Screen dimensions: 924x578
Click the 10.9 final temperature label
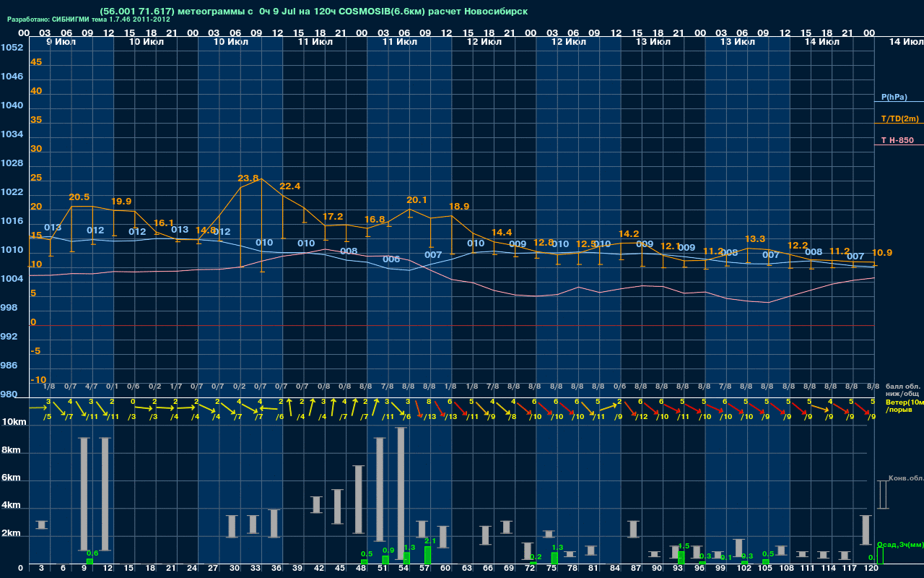point(881,252)
